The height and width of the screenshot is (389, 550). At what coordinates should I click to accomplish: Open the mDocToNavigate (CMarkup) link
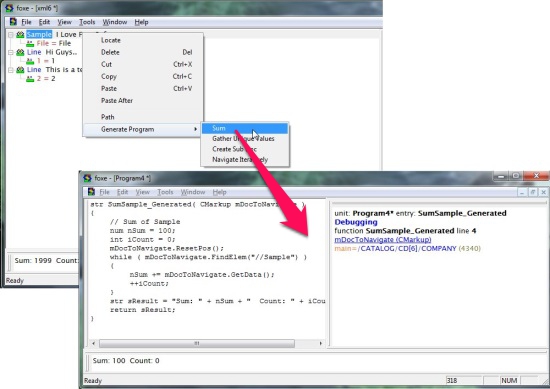(383, 240)
